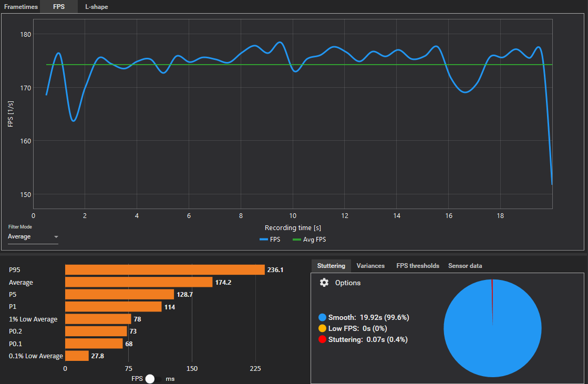Click the '236.1' value label
This screenshot has height=384, width=588.
tap(275, 269)
